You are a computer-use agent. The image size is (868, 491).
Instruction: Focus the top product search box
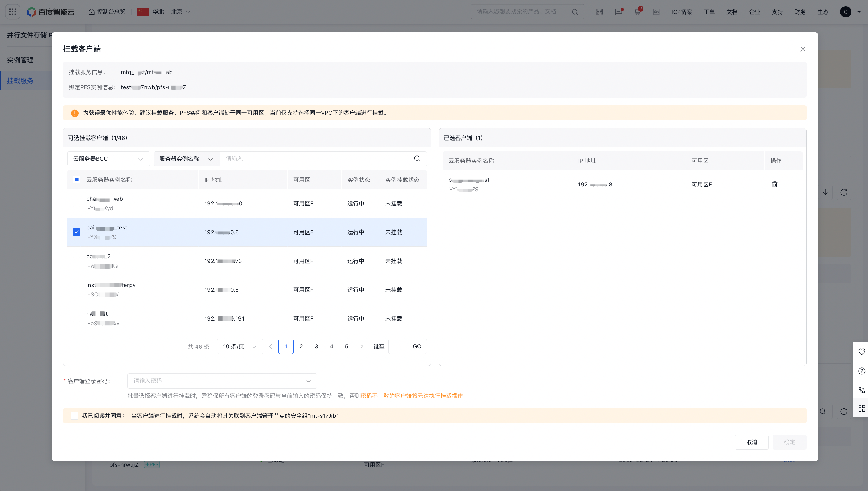coord(527,12)
